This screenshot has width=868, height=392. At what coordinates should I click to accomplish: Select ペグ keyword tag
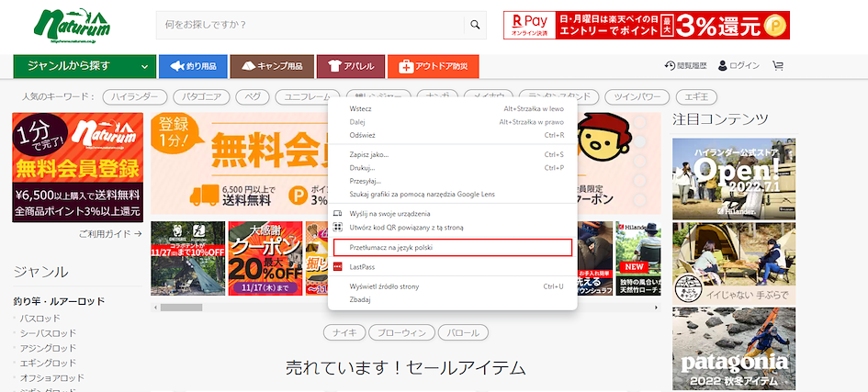253,96
